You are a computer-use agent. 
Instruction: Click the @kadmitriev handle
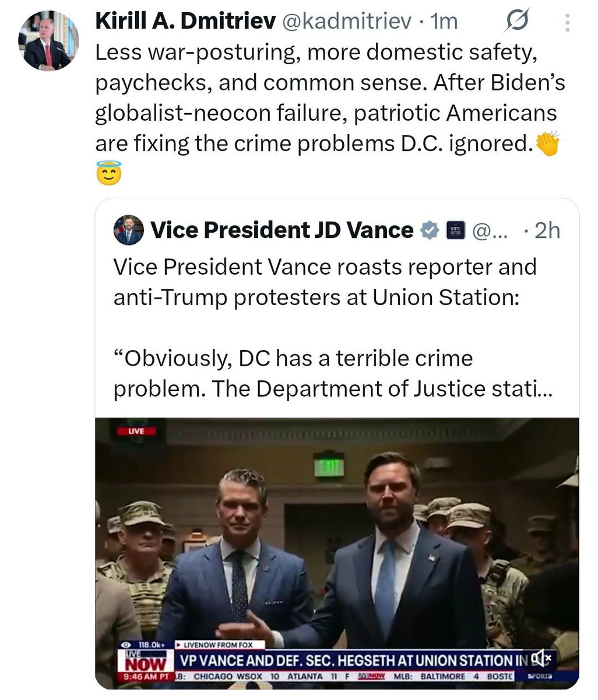347,22
